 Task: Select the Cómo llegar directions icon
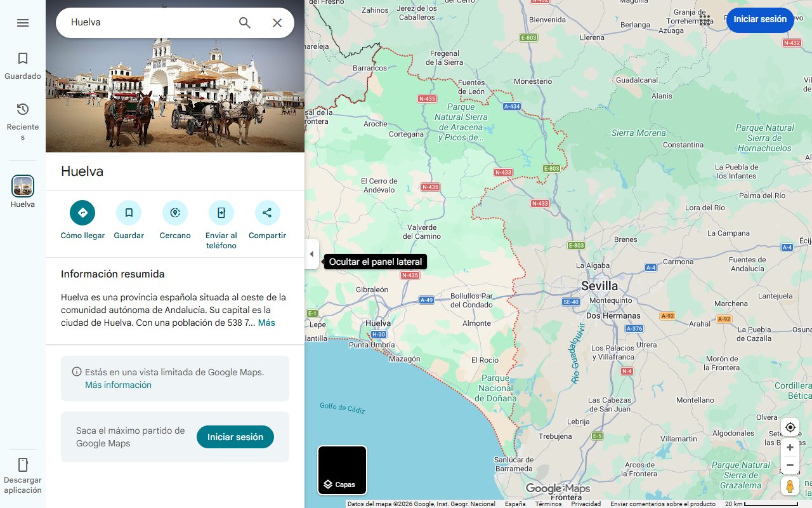[x=82, y=213]
